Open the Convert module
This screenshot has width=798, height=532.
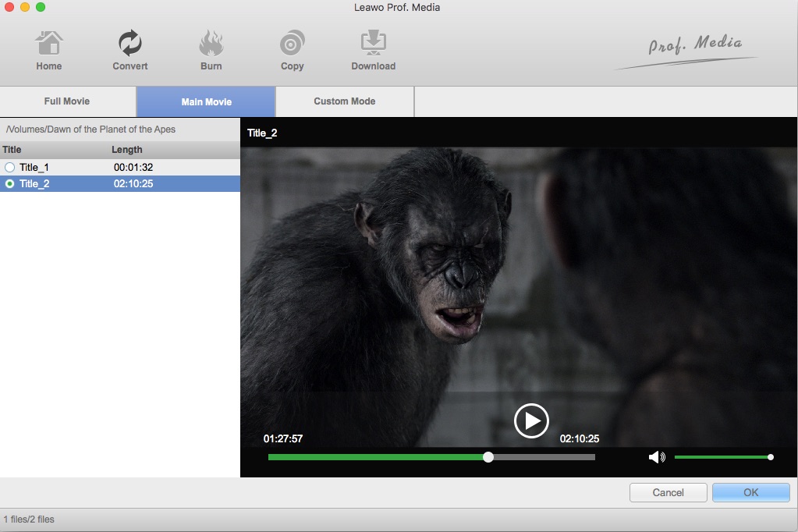coord(129,50)
